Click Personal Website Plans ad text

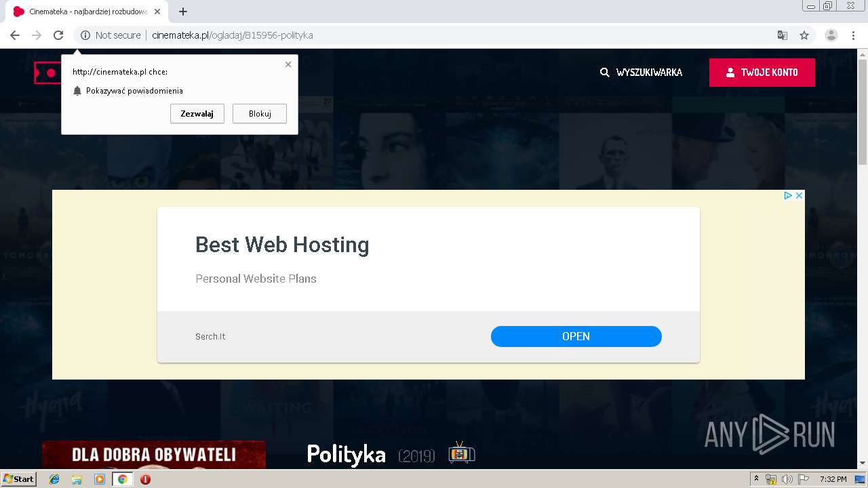coord(256,279)
